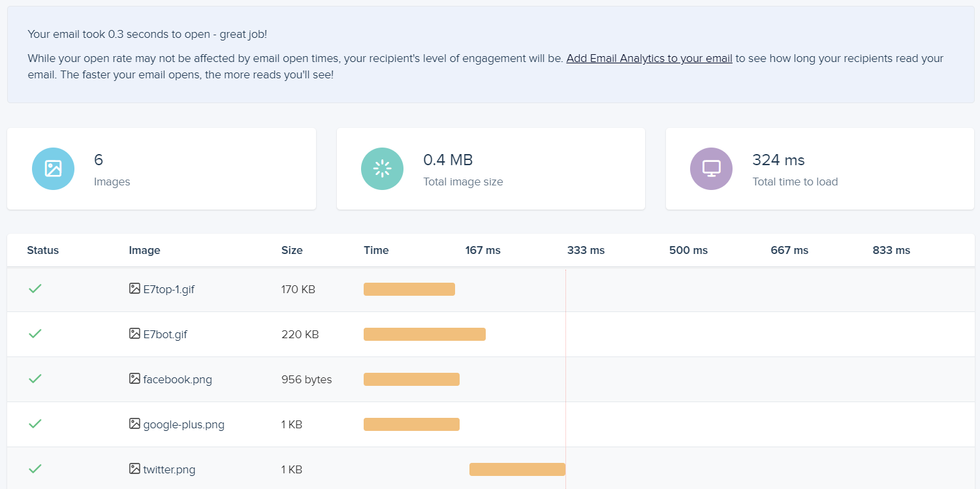Click the load time bar for E7top-1.gif
The width and height of the screenshot is (980, 489).
coord(409,289)
